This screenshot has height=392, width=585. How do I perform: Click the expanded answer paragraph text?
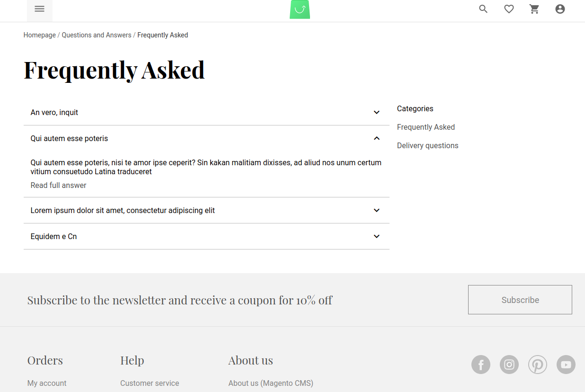206,167
